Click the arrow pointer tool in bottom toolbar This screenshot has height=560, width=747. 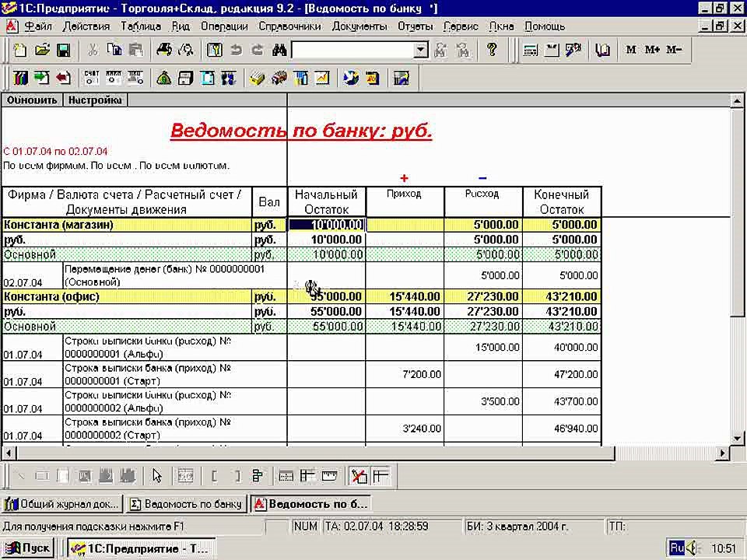[156, 476]
